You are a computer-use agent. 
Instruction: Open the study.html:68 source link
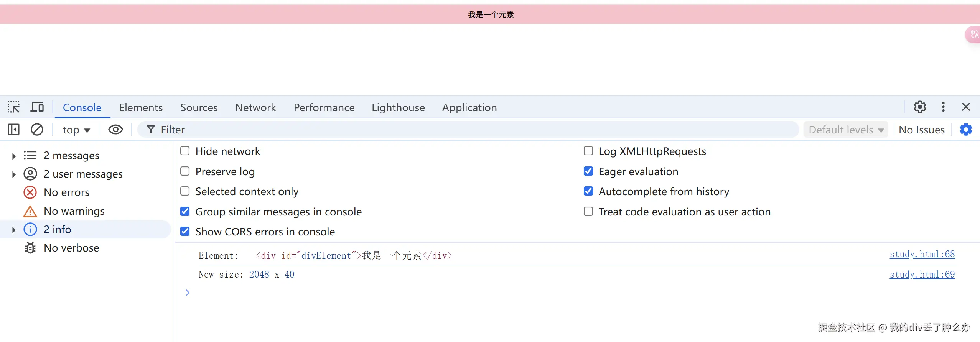(922, 254)
